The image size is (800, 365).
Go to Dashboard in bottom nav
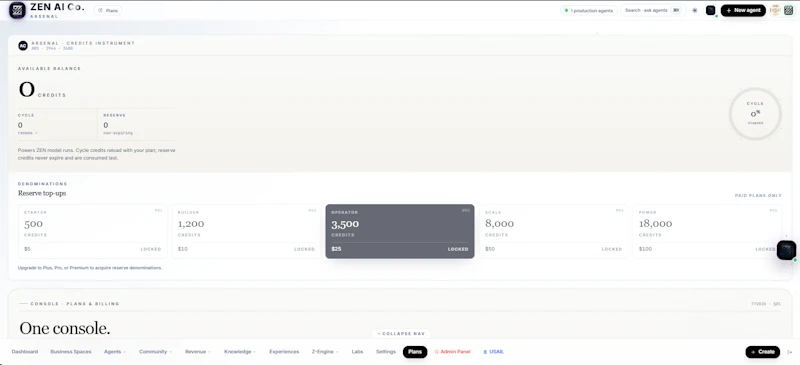pos(24,352)
